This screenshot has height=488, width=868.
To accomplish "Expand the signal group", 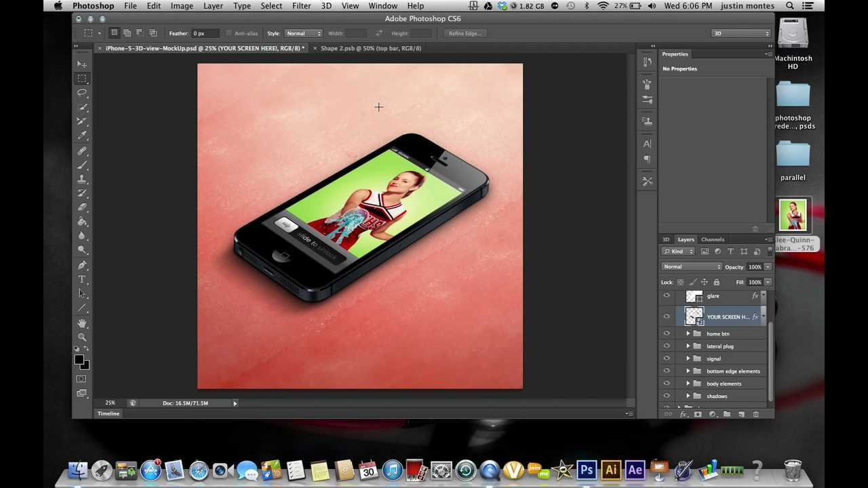I will coord(688,359).
